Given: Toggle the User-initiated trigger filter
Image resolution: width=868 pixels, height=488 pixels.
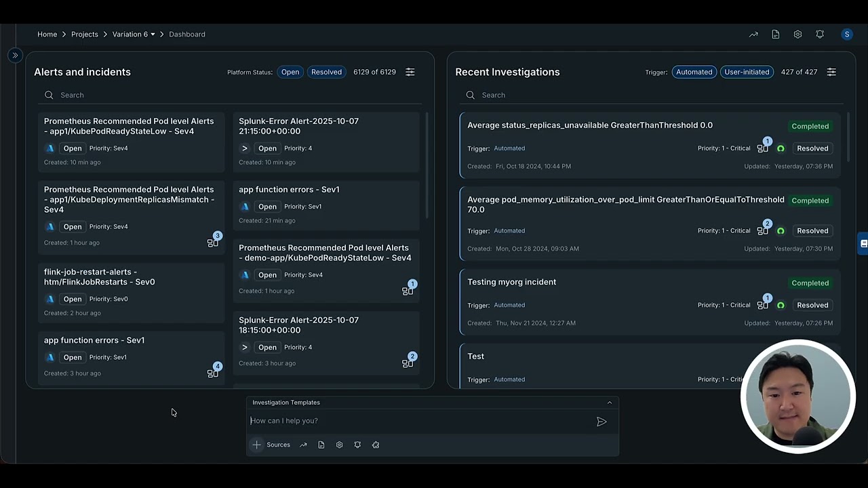Looking at the screenshot, I should pos(747,72).
